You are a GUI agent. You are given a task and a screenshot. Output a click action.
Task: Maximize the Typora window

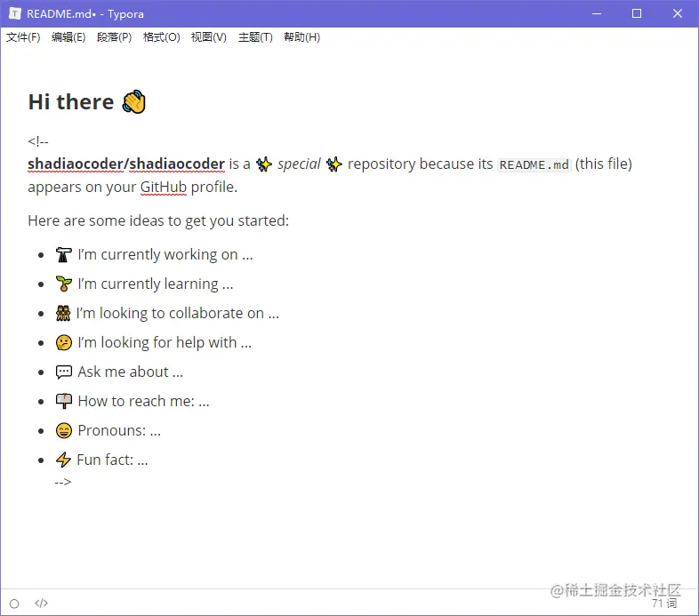click(637, 13)
